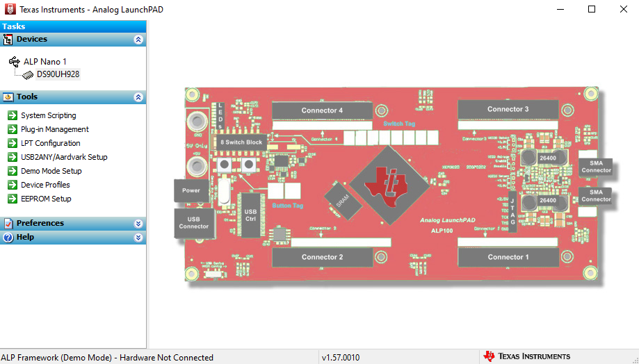This screenshot has height=364, width=639.
Task: Click the green arrow icon for Plug-in Management
Action: [x=12, y=129]
